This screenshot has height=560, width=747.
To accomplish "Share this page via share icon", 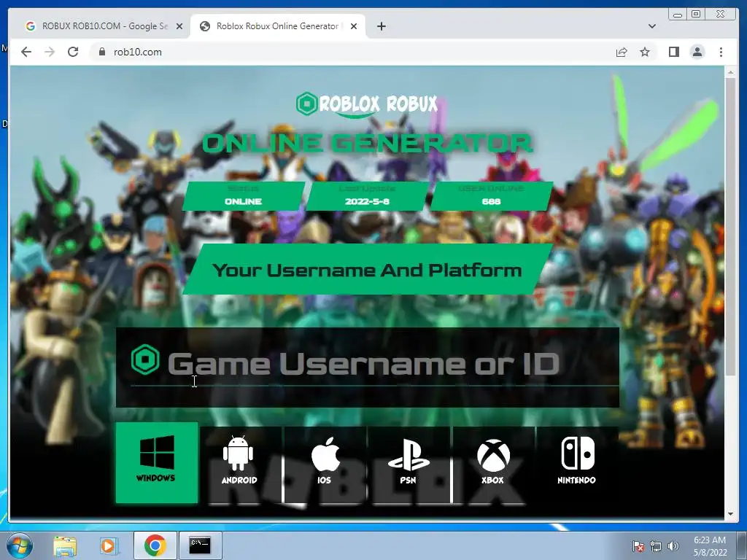I will coord(622,52).
